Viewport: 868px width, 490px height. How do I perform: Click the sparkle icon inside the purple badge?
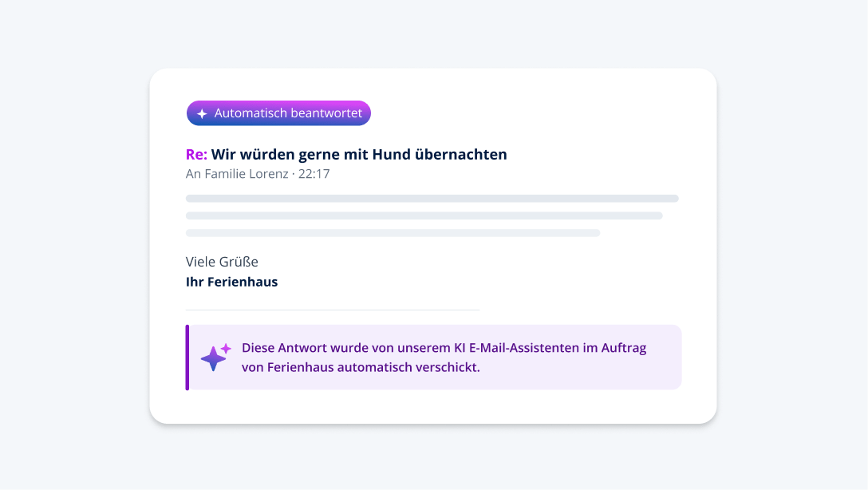pyautogui.click(x=202, y=113)
